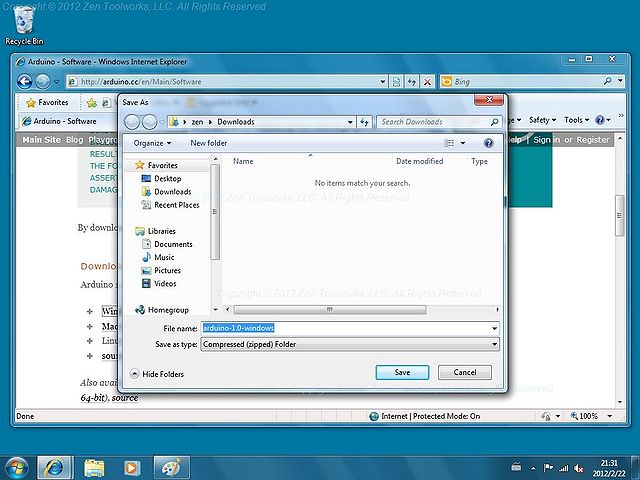This screenshot has width=640, height=480.
Task: Open the IE Help question mark icon
Action: click(600, 120)
